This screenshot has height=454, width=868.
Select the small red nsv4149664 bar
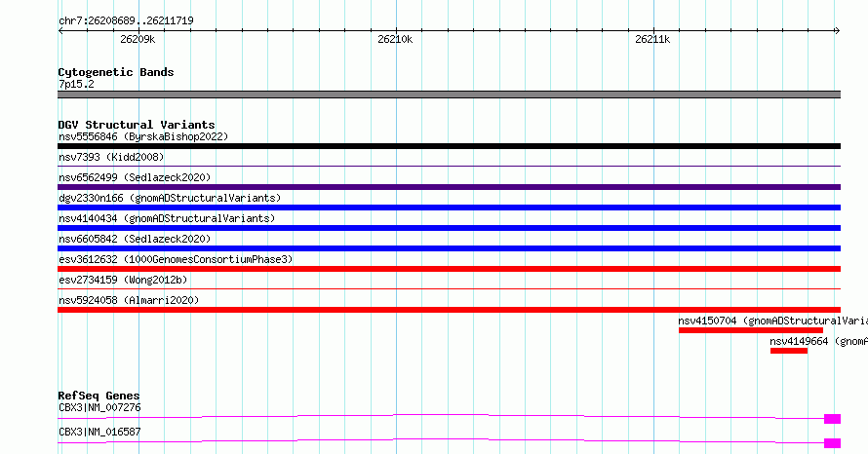(x=789, y=351)
